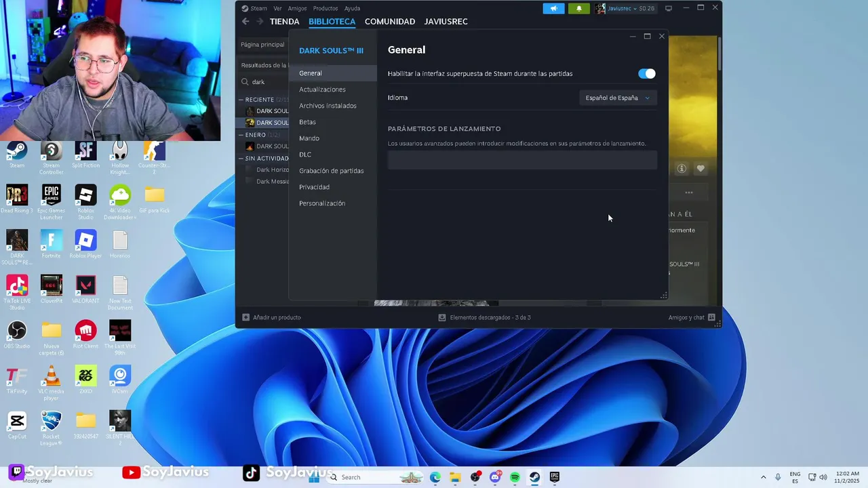Switch to Betas section
The width and height of the screenshot is (868, 488).
tap(307, 122)
